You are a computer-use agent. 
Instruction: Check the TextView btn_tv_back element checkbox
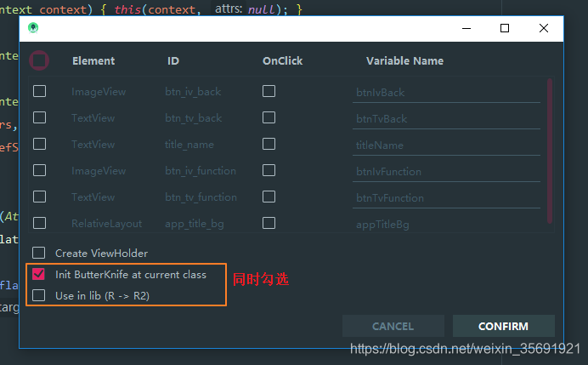[39, 117]
